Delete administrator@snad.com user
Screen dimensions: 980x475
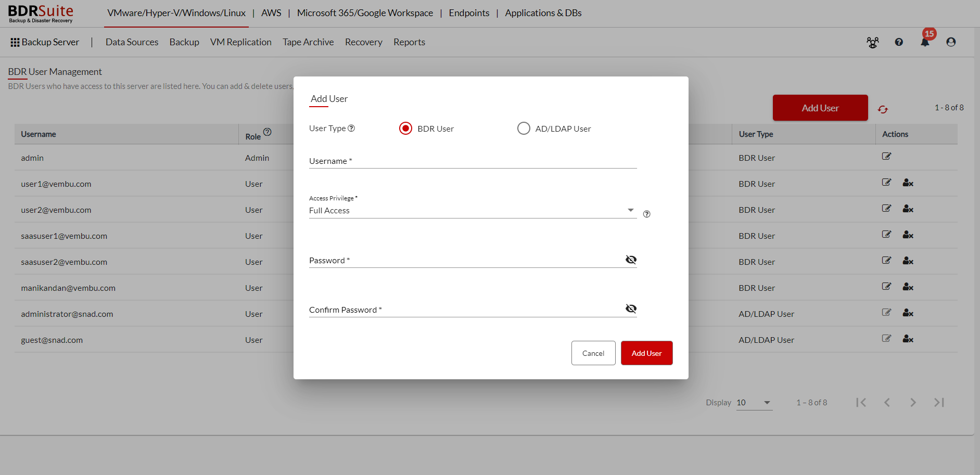click(x=908, y=313)
